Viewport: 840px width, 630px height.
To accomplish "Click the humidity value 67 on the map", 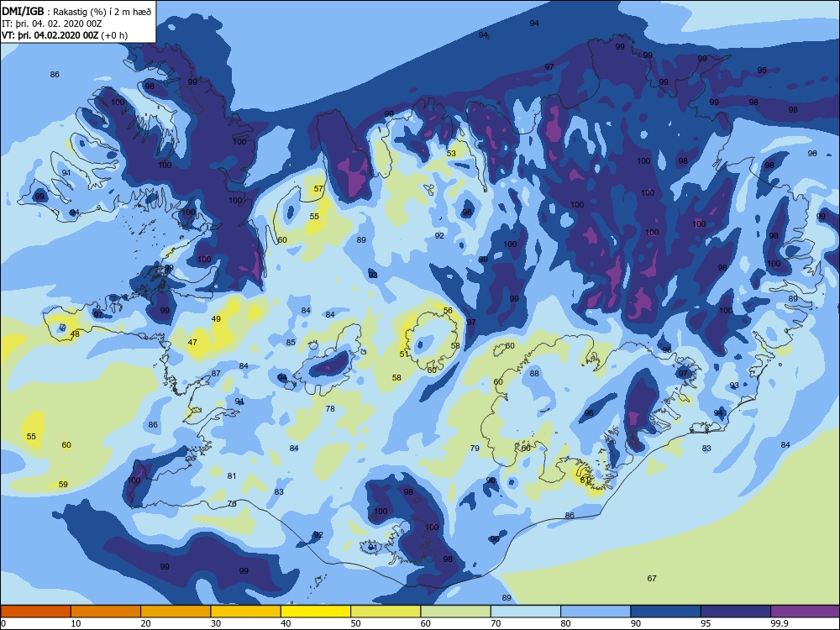I will click(652, 578).
